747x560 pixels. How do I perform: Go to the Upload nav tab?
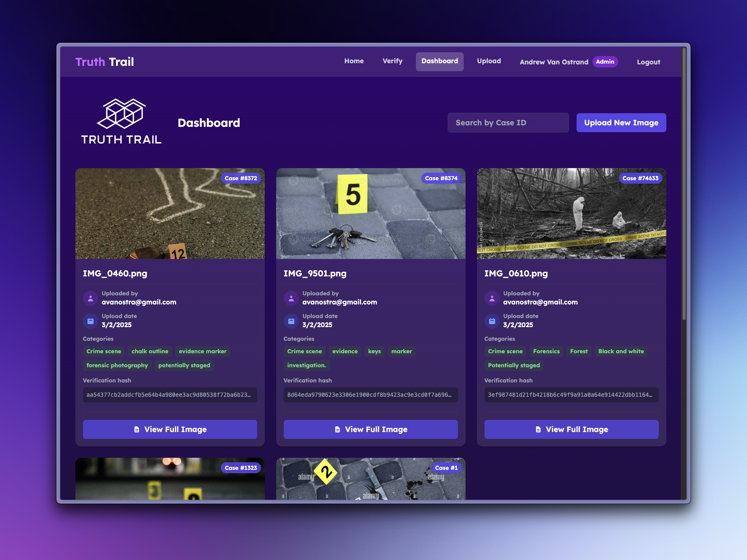[x=489, y=61]
